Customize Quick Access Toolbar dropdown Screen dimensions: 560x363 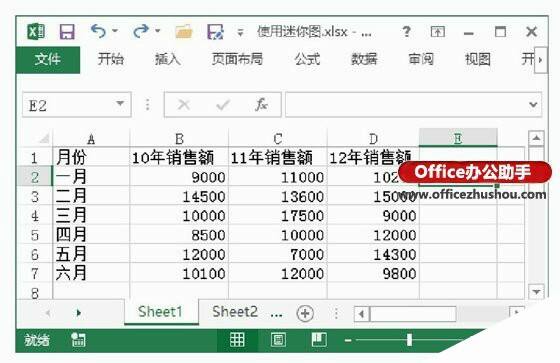click(x=240, y=33)
